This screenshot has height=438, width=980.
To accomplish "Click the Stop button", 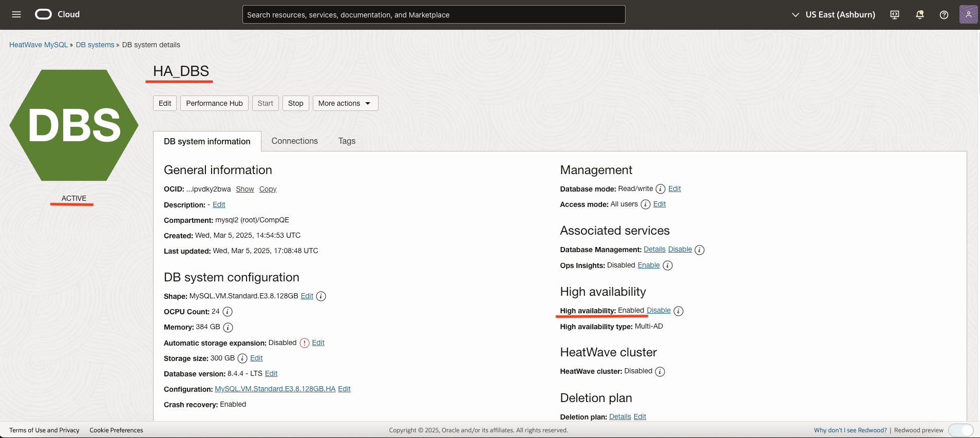I will coord(295,103).
